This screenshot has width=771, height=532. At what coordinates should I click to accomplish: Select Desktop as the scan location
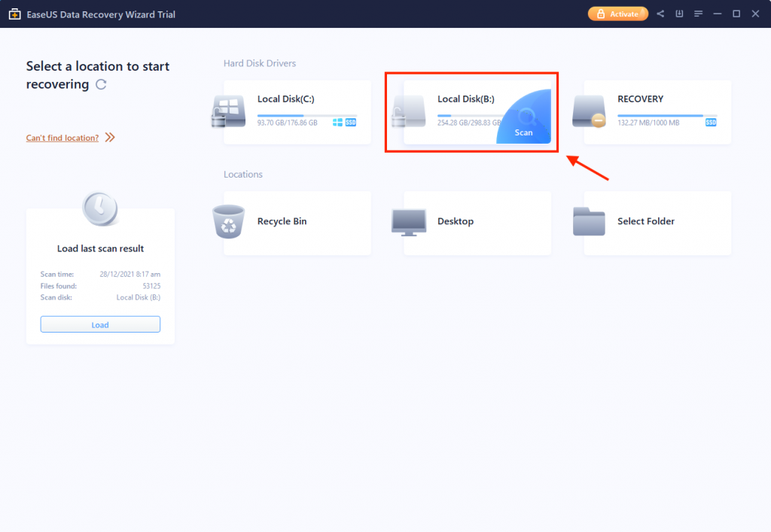point(477,222)
